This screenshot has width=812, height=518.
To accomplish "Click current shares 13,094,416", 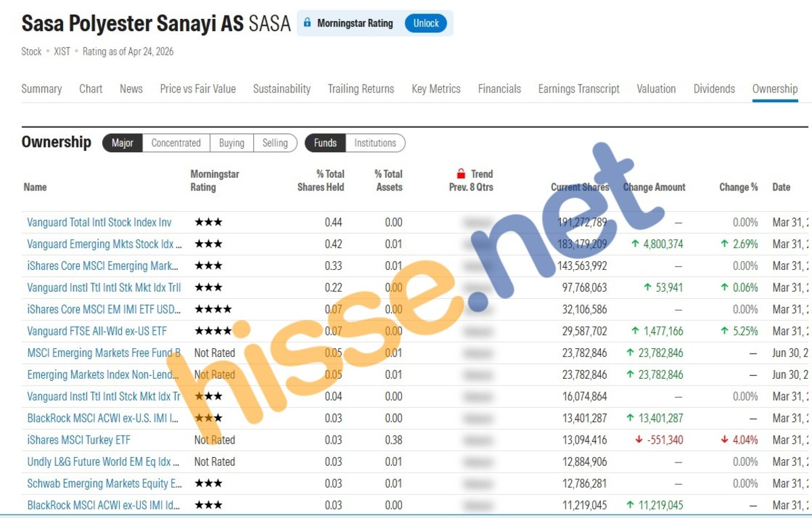I will coord(583,440).
